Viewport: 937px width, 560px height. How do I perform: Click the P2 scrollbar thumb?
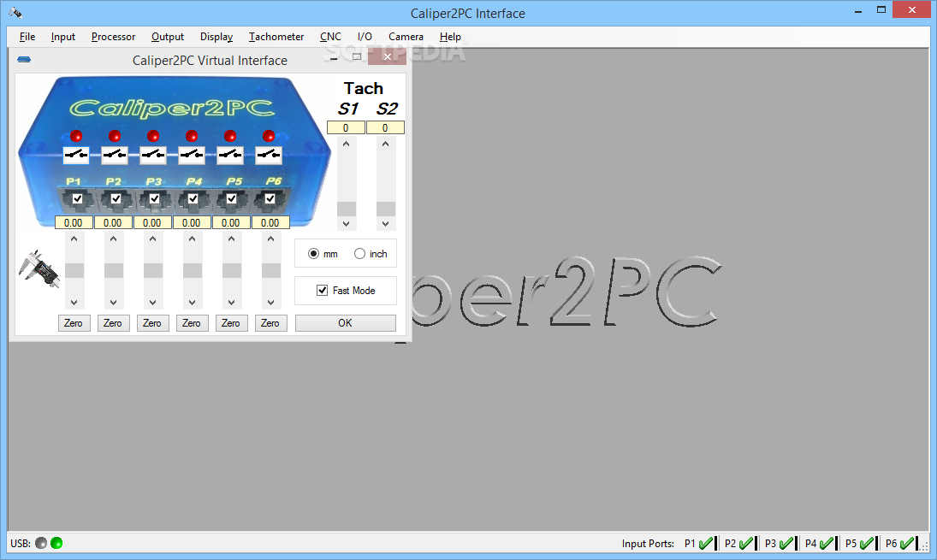click(x=114, y=270)
